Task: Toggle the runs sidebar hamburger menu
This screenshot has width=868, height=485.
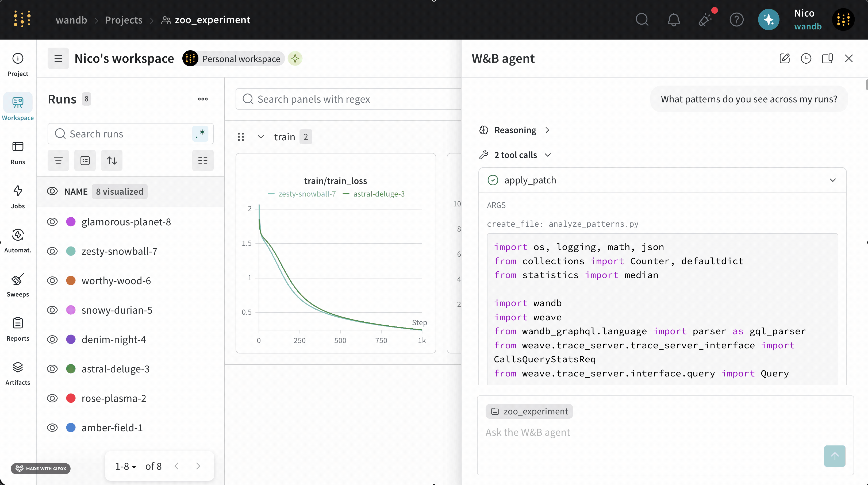Action: pos(58,59)
